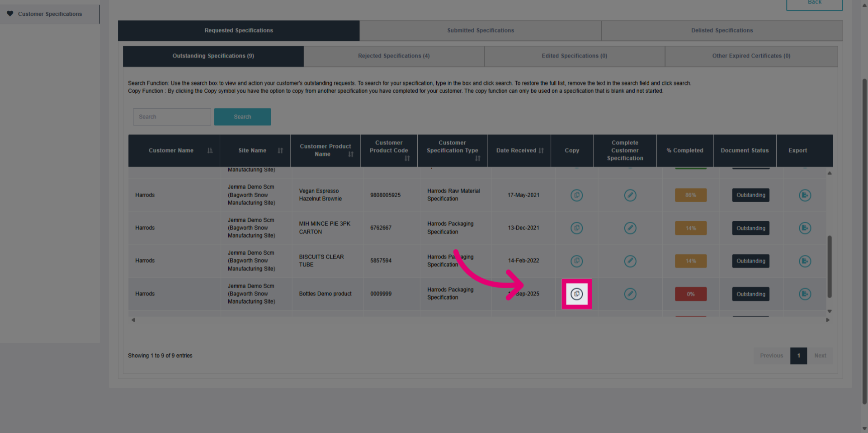This screenshot has height=433, width=868.
Task: Click the 14% badge for MIH MINCE PIE
Action: click(691, 228)
